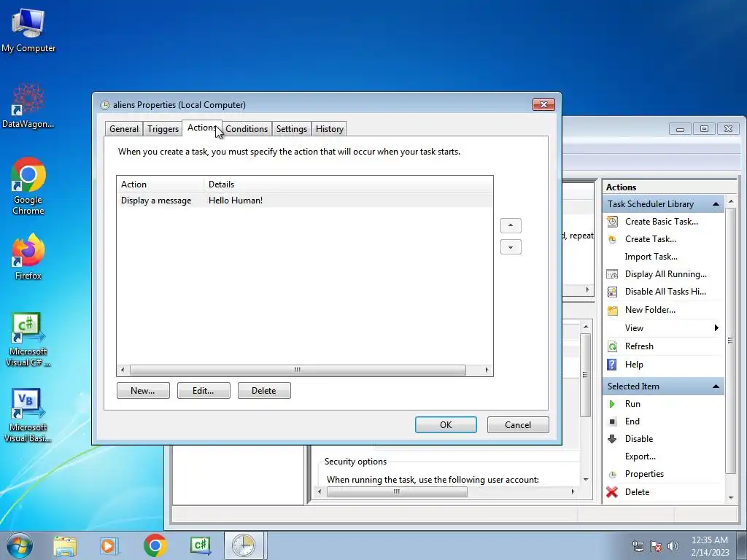Click the View menu item label

634,328
